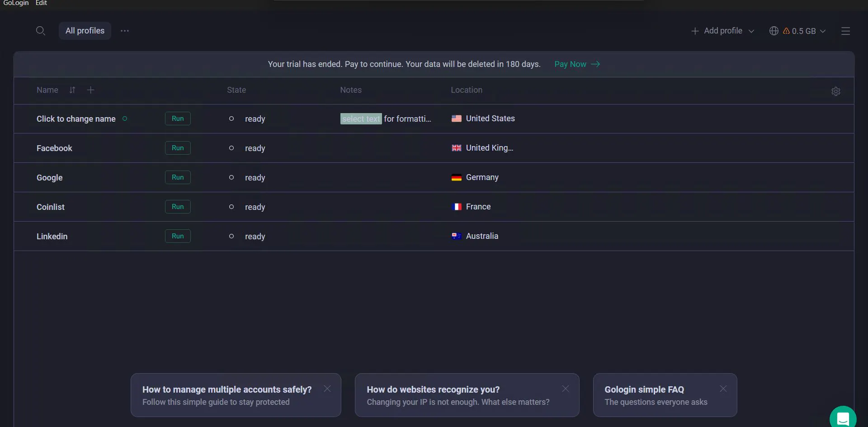
Task: Click the proxy globe icon near 0.5 GB
Action: (x=774, y=31)
